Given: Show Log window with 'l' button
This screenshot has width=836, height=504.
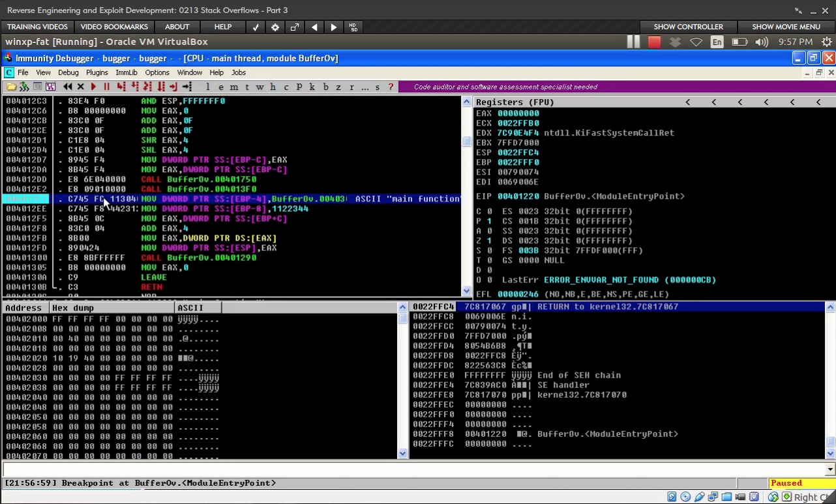Looking at the screenshot, I should pos(207,87).
